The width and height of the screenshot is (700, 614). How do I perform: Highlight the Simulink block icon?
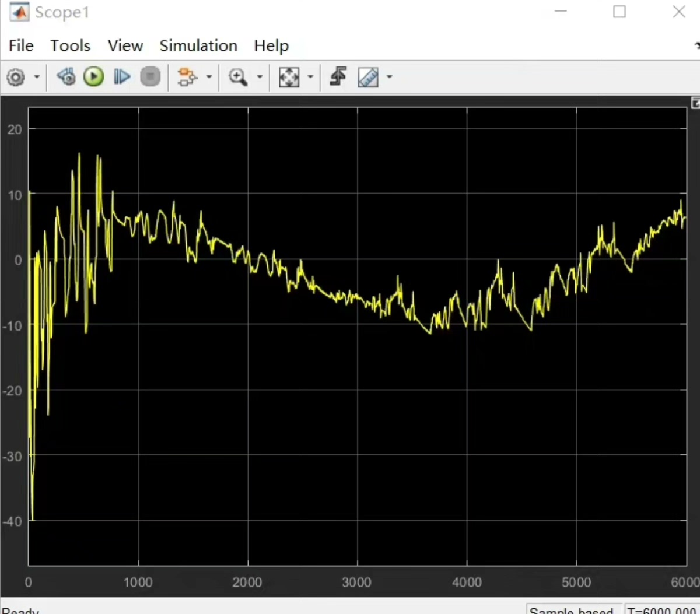pyautogui.click(x=187, y=77)
